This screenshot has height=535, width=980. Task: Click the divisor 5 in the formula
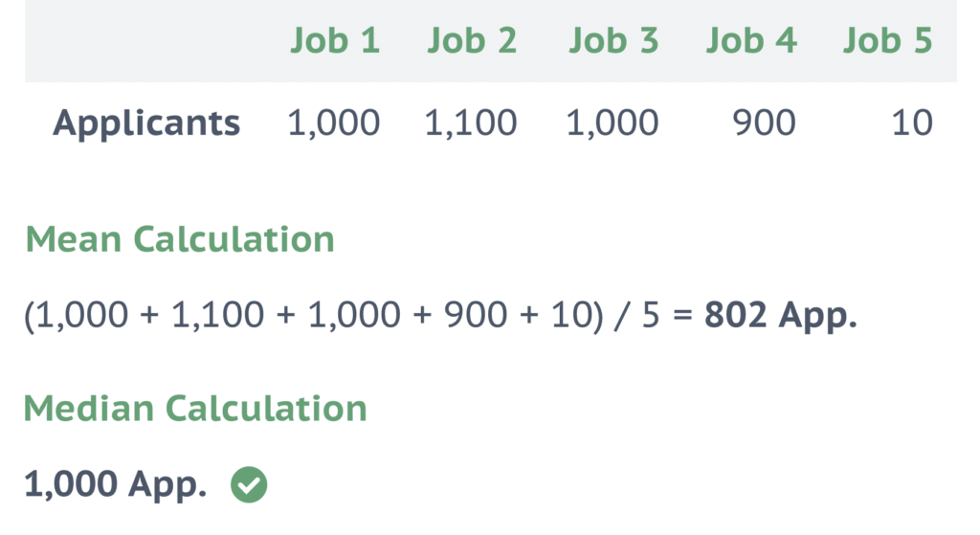tap(651, 315)
